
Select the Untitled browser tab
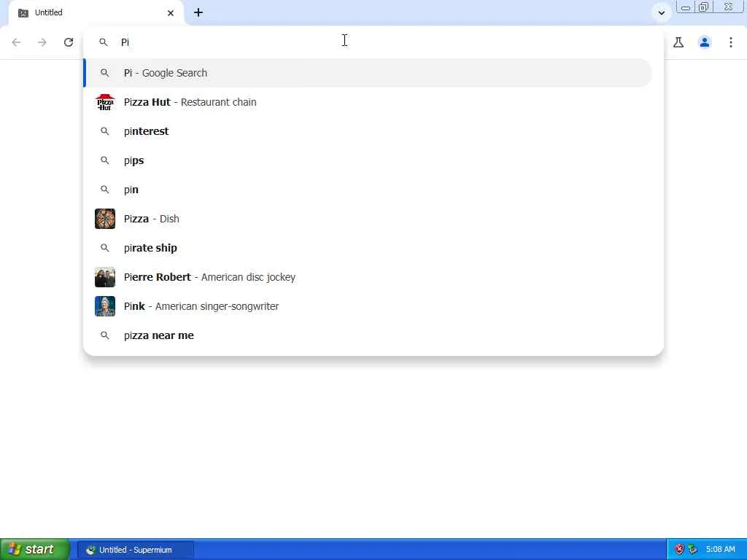coord(96,13)
